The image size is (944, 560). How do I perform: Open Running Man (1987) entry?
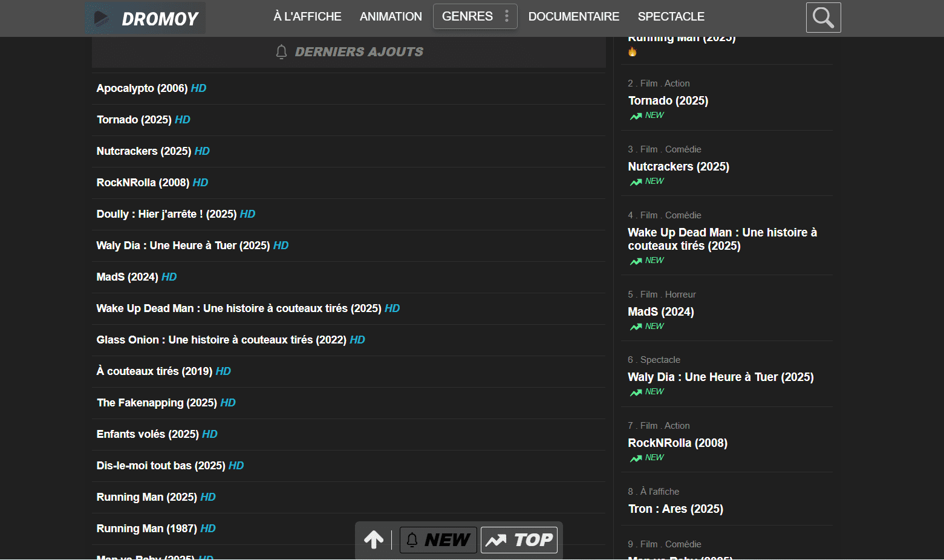coord(147,529)
